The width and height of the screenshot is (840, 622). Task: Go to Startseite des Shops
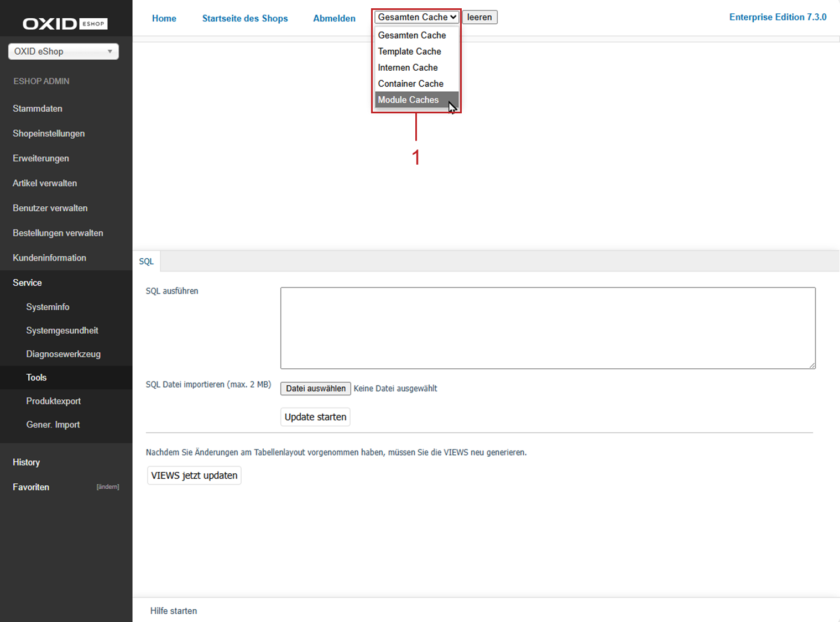coord(245,18)
